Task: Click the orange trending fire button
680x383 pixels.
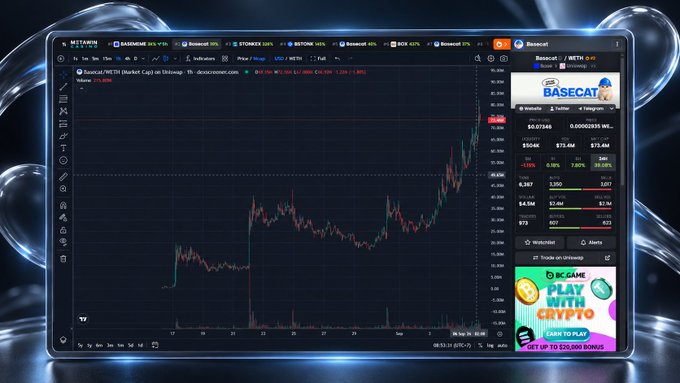Action: click(501, 44)
